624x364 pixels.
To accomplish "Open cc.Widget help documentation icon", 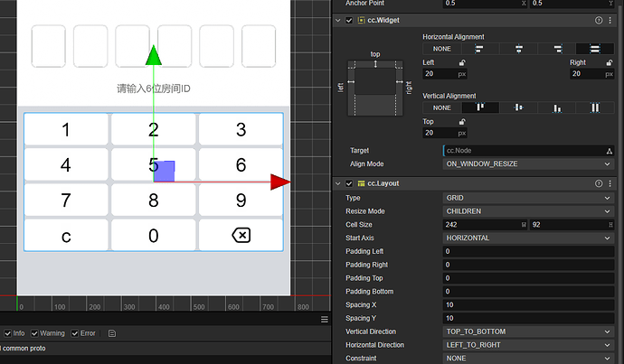I will point(599,20).
